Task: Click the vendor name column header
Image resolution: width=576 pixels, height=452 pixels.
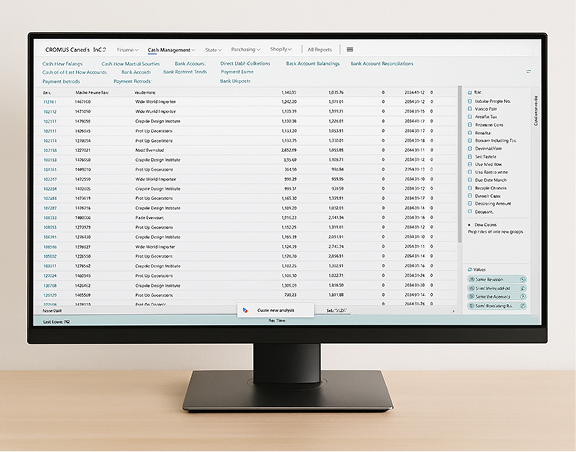Action: pos(145,93)
